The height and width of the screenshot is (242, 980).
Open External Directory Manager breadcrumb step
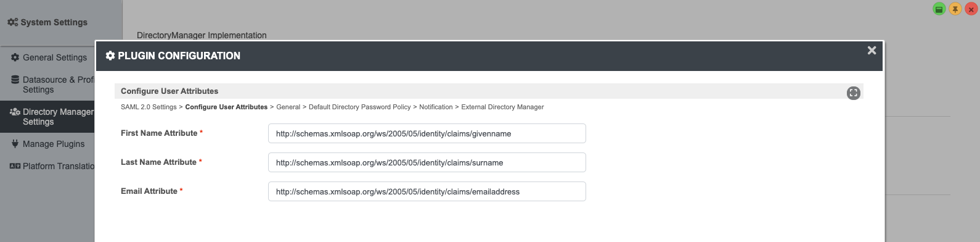coord(502,107)
